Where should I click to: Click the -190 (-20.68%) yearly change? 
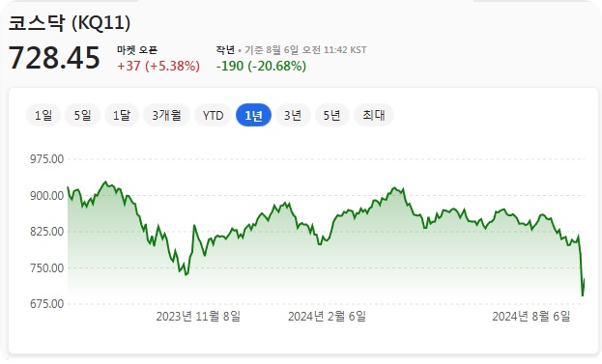(262, 66)
